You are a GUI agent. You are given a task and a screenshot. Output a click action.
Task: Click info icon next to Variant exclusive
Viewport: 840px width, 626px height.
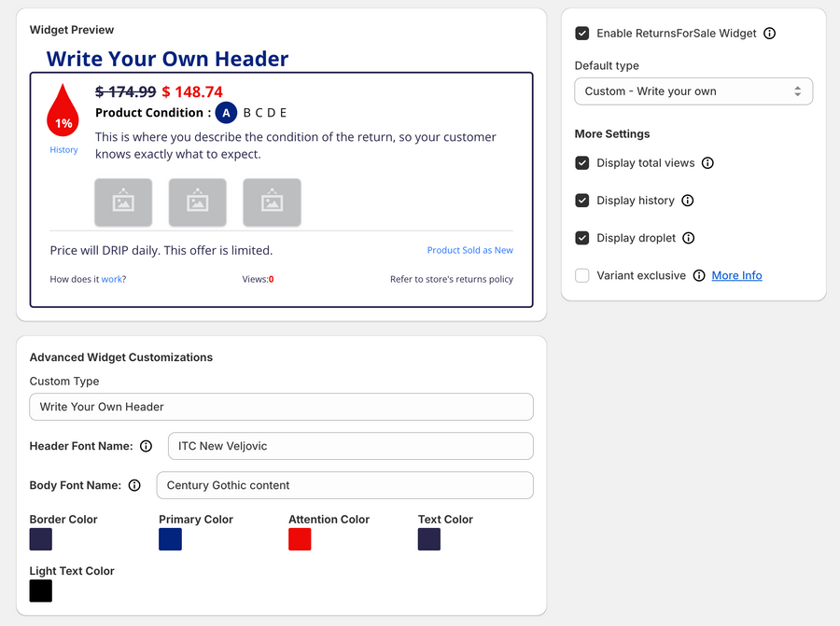coord(699,275)
